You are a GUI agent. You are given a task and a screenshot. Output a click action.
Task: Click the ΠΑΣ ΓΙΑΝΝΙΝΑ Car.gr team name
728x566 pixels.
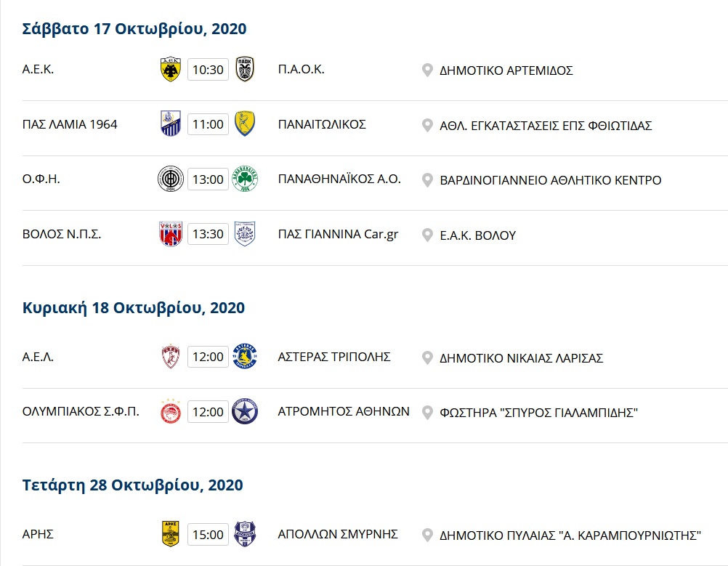pos(338,235)
